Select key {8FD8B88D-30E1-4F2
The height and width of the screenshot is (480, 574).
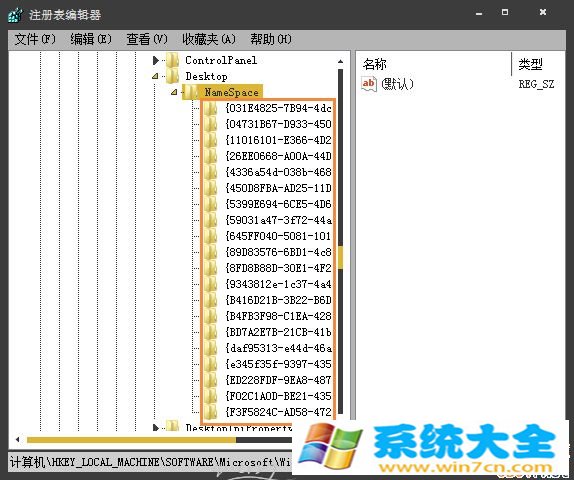point(279,268)
